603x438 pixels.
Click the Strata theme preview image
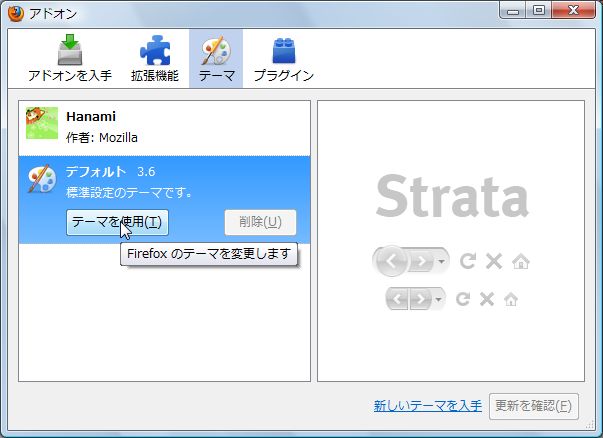pyautogui.click(x=451, y=241)
